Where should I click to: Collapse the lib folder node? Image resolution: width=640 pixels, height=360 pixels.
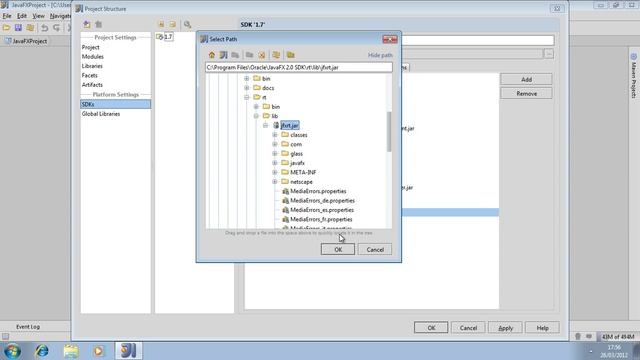[256, 116]
